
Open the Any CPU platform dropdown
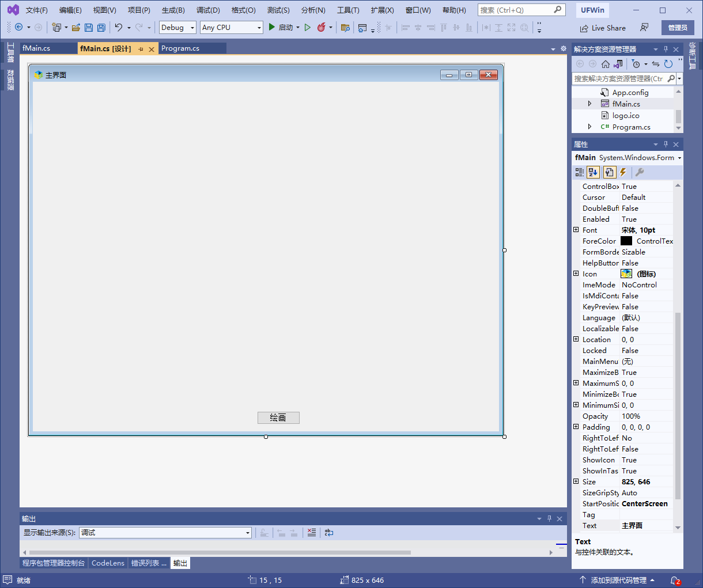(259, 28)
